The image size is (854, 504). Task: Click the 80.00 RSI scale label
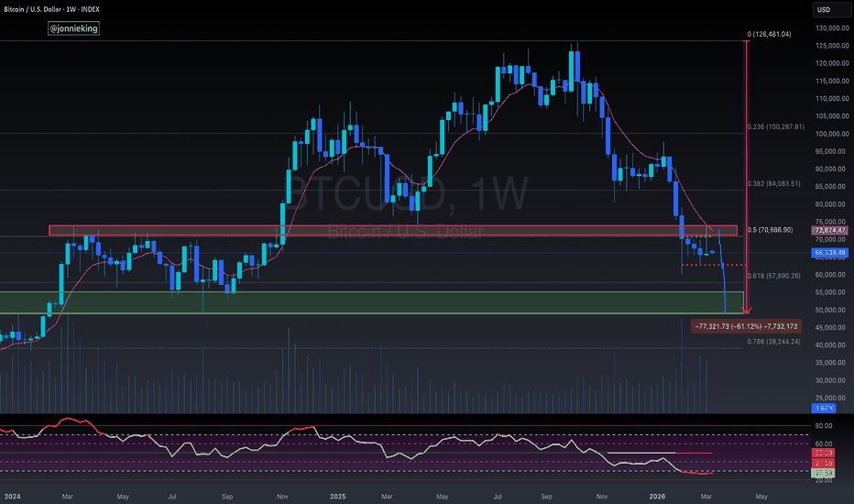[824, 426]
